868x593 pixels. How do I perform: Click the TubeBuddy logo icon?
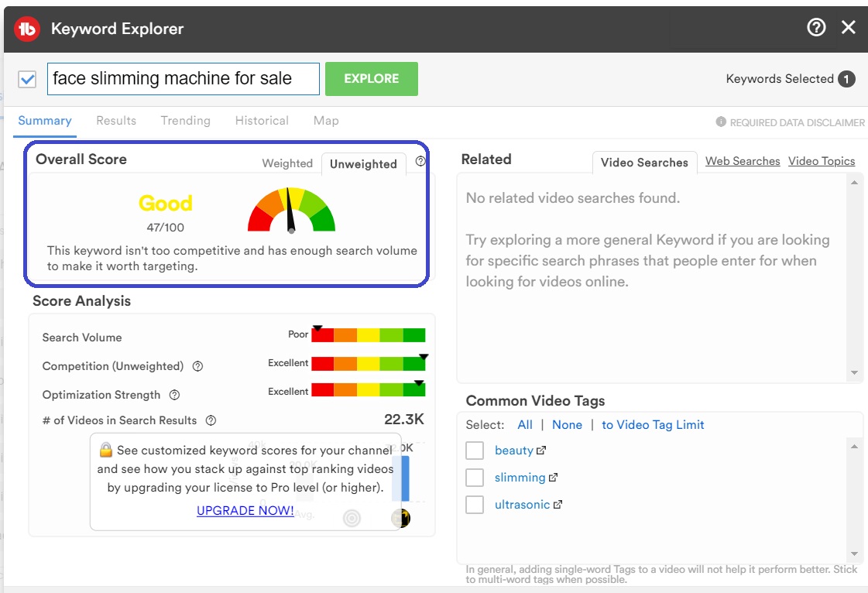tap(26, 29)
